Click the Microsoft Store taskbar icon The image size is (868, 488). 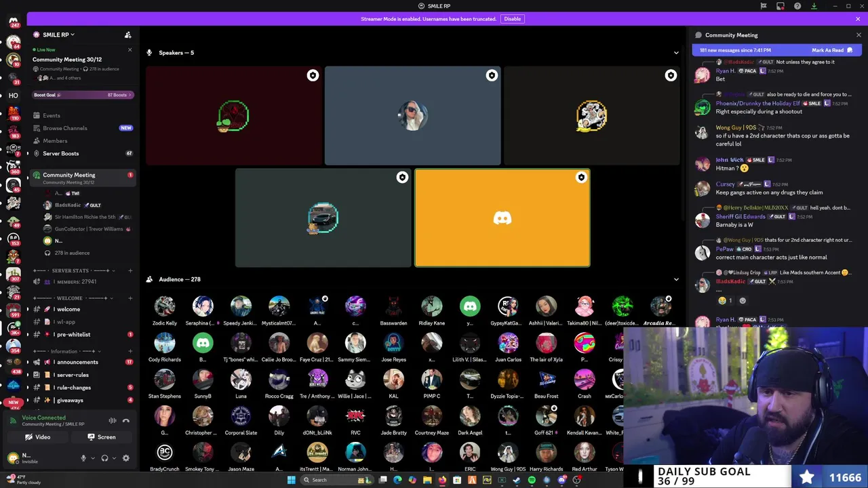[x=457, y=480]
